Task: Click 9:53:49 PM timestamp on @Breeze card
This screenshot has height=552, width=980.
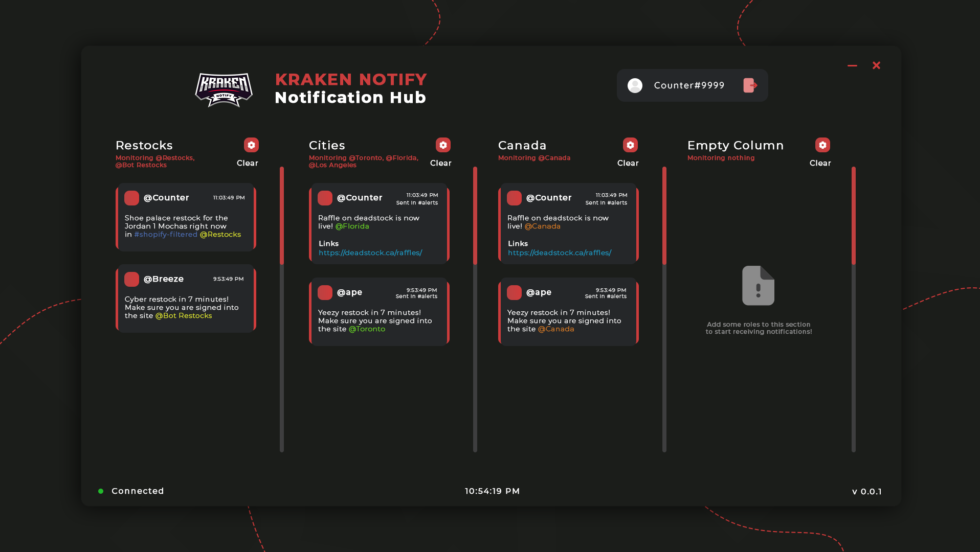Action: pyautogui.click(x=229, y=279)
